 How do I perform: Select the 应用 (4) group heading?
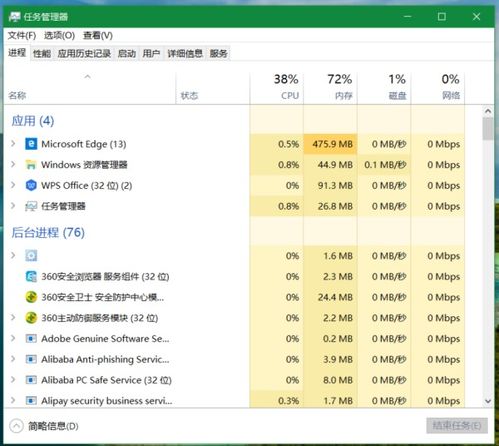pos(33,121)
